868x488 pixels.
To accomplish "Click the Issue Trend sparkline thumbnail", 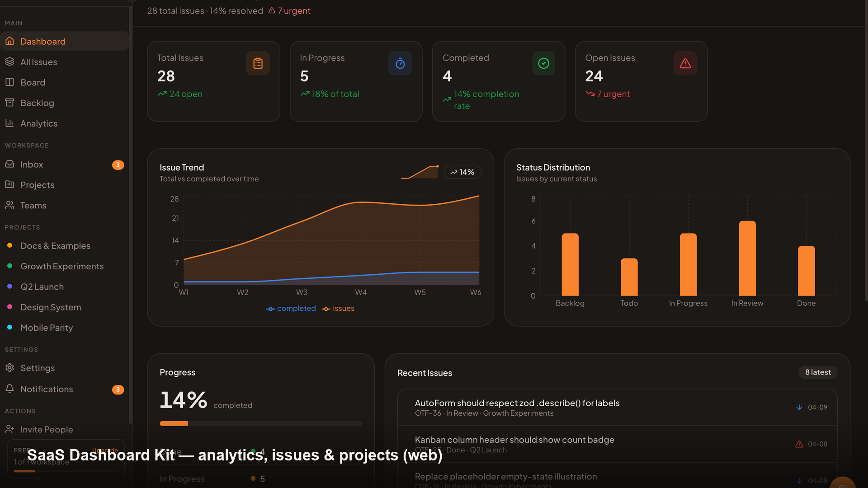I will 420,172.
